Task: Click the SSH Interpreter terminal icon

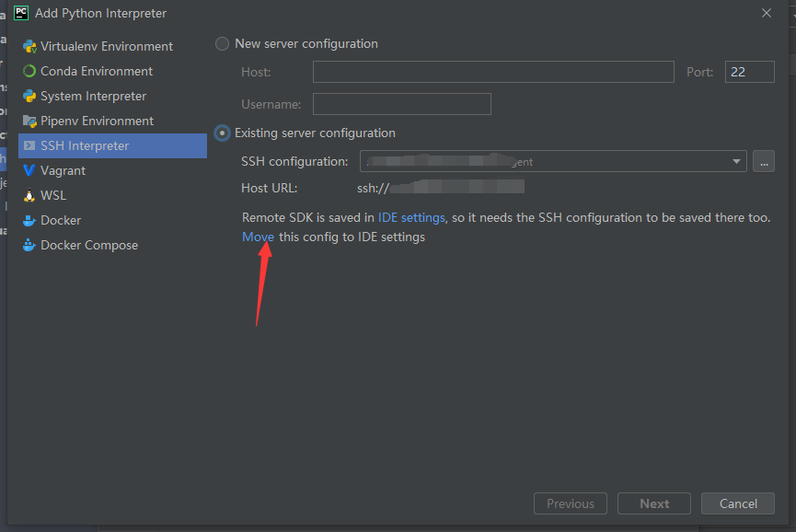Action: [x=29, y=145]
